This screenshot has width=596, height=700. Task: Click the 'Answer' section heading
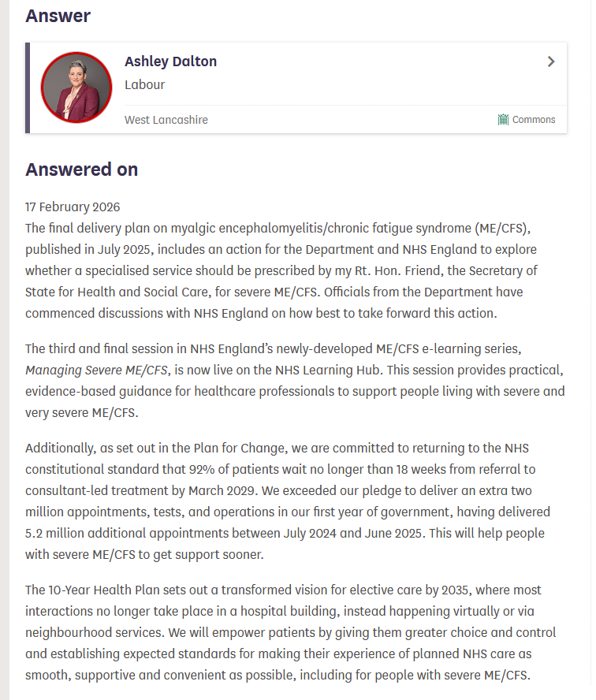pyautogui.click(x=58, y=16)
